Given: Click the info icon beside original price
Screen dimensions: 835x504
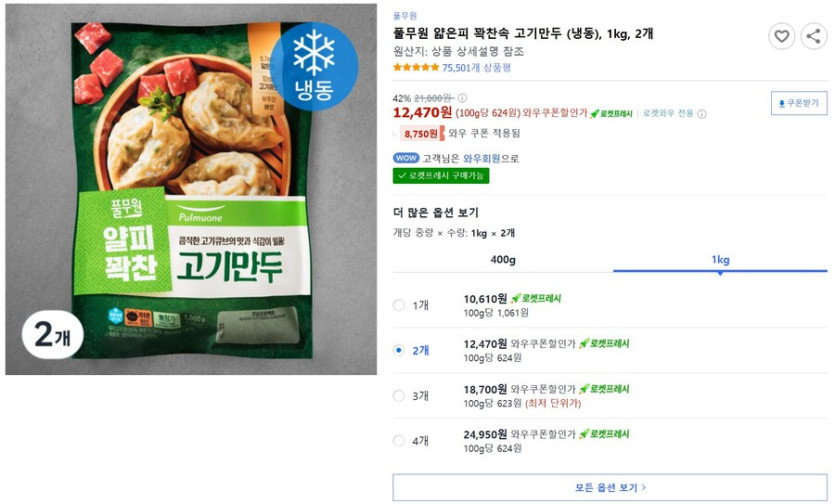Looking at the screenshot, I should click(x=462, y=98).
